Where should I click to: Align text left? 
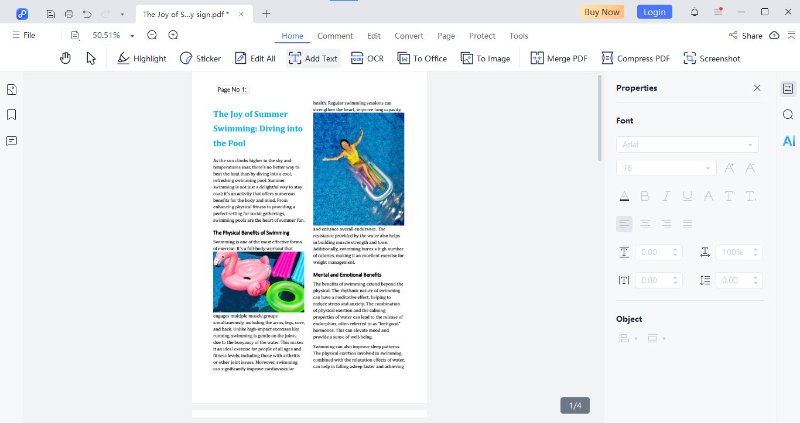(624, 223)
